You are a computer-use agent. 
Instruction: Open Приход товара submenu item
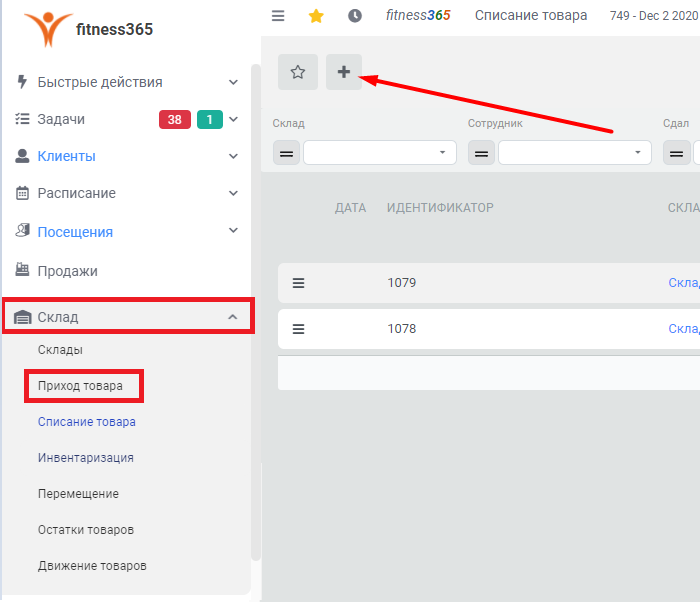pyautogui.click(x=80, y=386)
